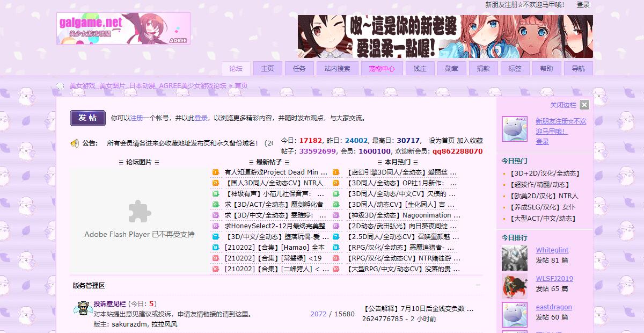This screenshot has width=644, height=333.
Task: Open newest member qq862288070 profile
Action: [x=458, y=151]
